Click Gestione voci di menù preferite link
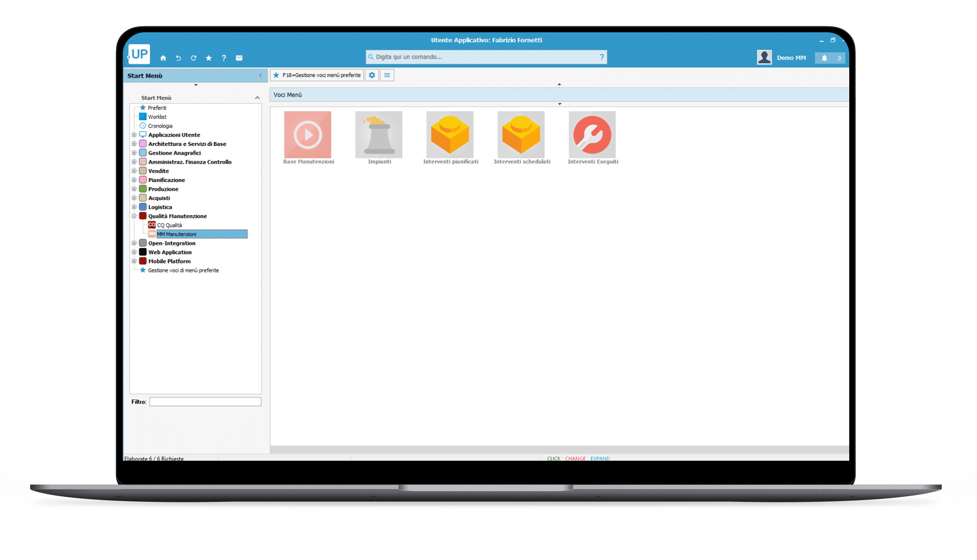The image size is (977, 560). click(x=183, y=270)
